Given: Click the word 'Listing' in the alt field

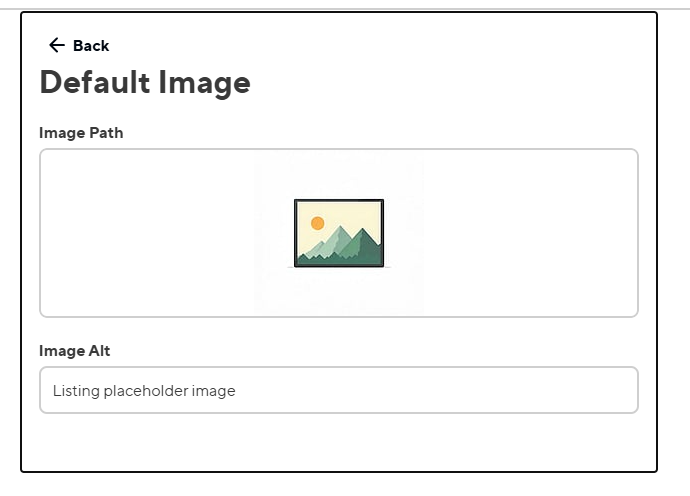Looking at the screenshot, I should [x=76, y=391].
